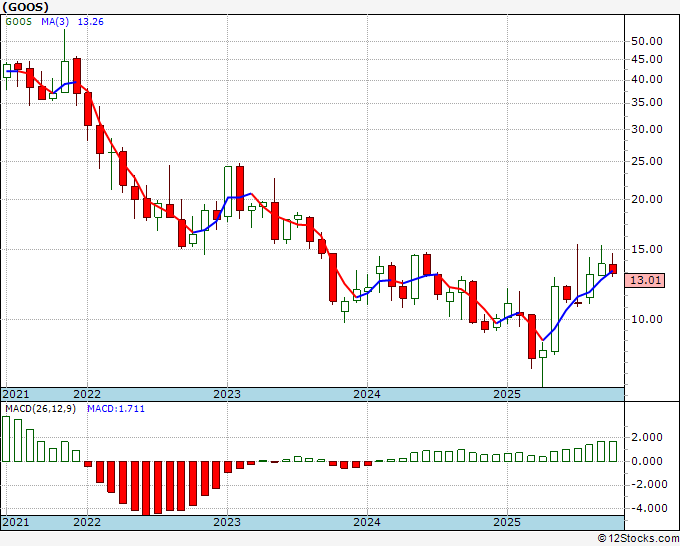Click the 50.00 price axis label
The height and width of the screenshot is (546, 680).
647,42
